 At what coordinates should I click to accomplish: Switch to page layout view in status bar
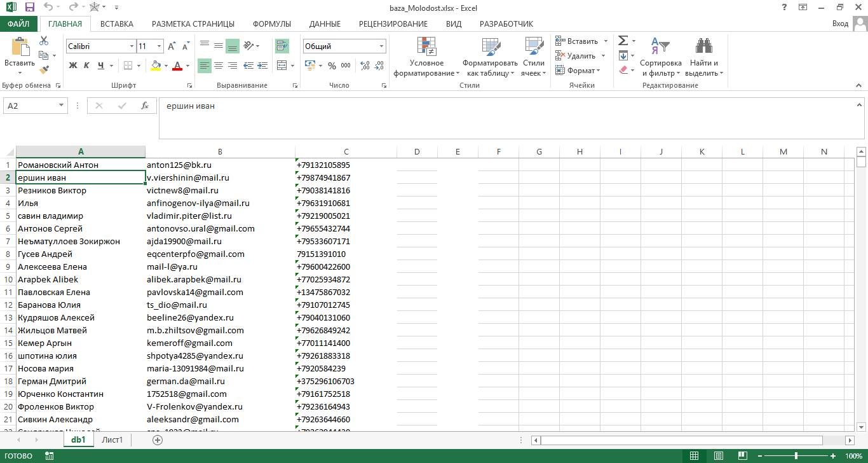point(718,456)
